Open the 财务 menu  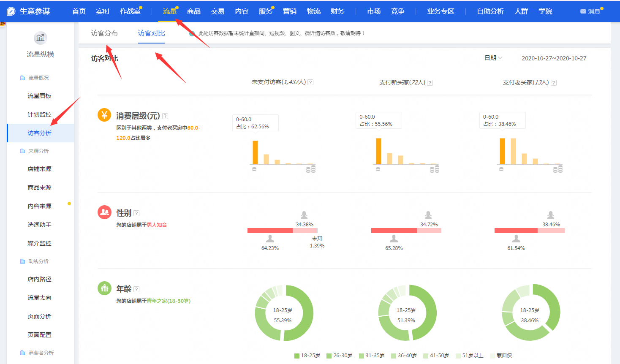pyautogui.click(x=337, y=11)
